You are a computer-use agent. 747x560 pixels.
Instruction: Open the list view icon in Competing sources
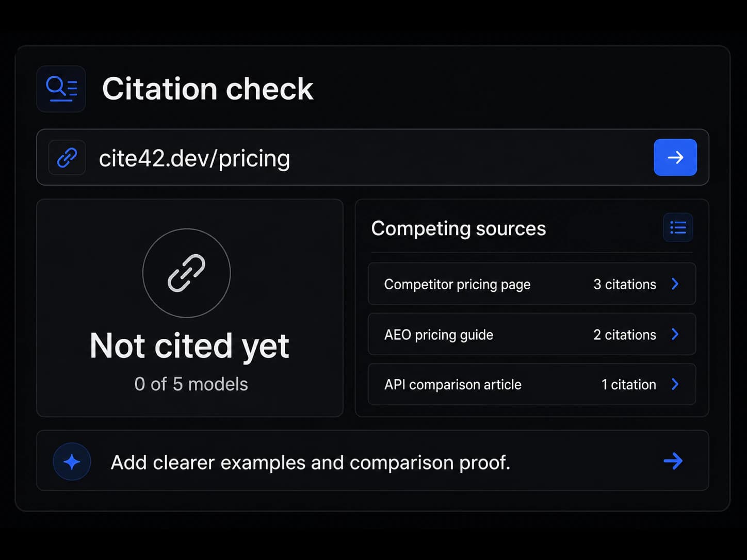click(x=678, y=227)
